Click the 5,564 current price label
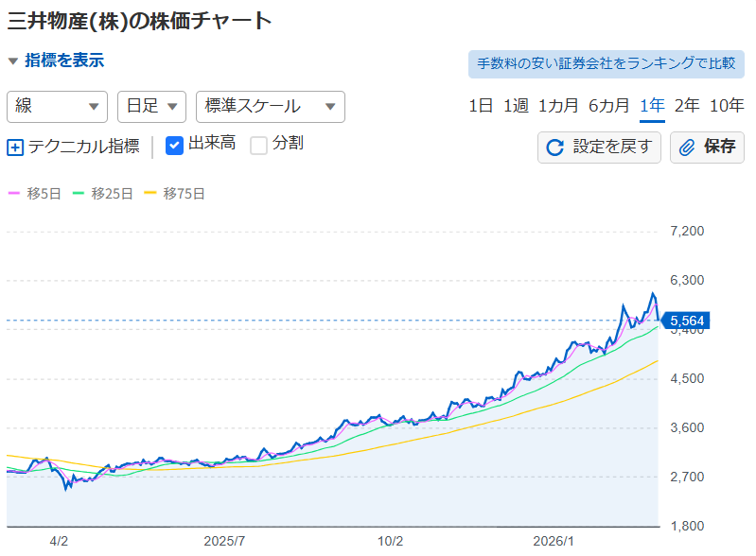The image size is (756, 556). click(687, 321)
